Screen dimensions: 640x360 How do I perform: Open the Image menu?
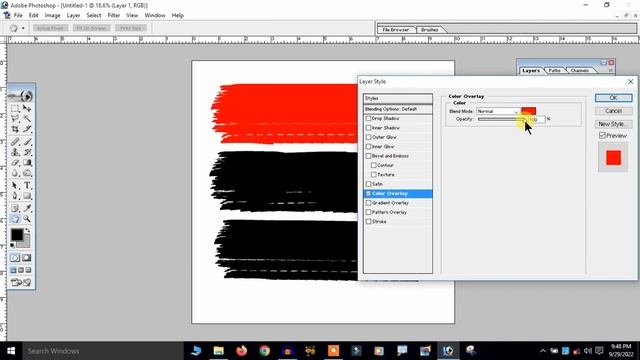point(52,15)
